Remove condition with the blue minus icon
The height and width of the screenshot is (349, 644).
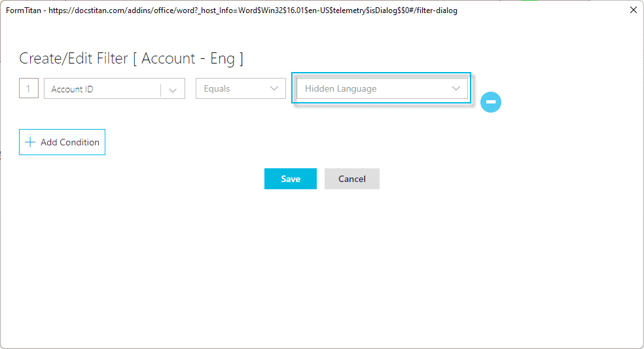click(491, 102)
